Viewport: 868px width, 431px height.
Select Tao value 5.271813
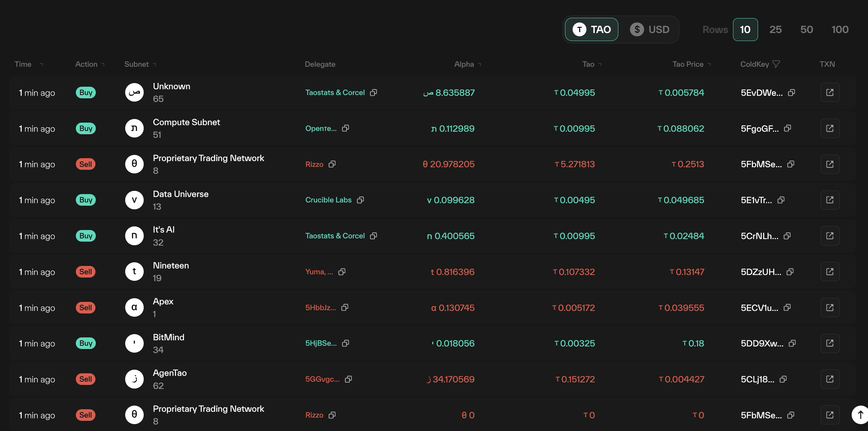click(x=575, y=164)
